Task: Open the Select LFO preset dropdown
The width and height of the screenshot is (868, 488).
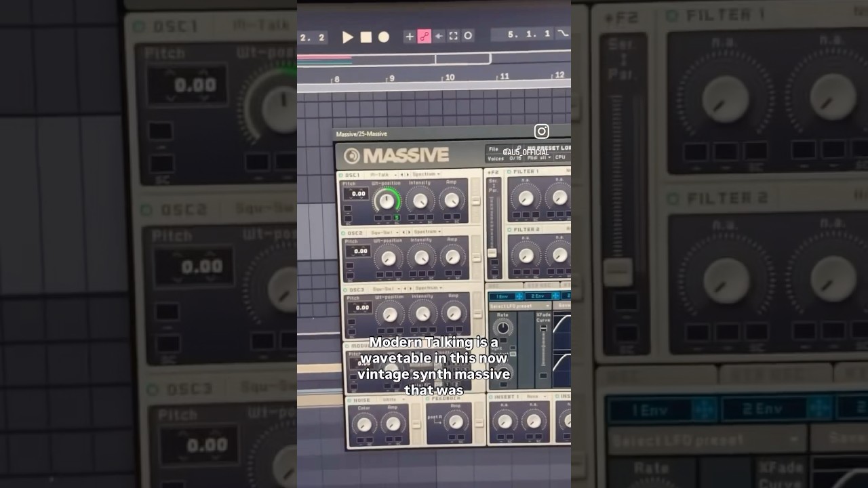Action: (519, 306)
